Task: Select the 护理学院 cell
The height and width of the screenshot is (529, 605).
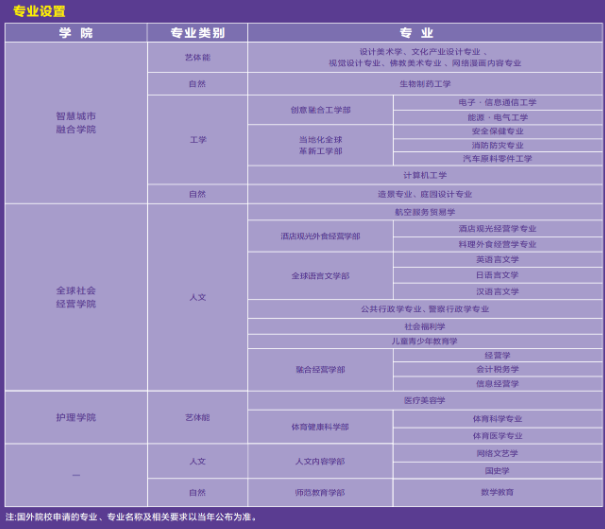Action: (x=76, y=417)
